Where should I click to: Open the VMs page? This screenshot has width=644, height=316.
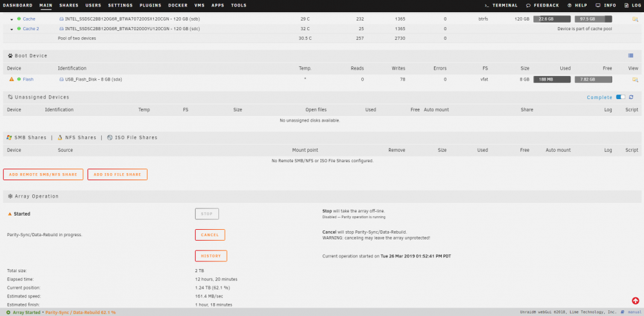[200, 5]
